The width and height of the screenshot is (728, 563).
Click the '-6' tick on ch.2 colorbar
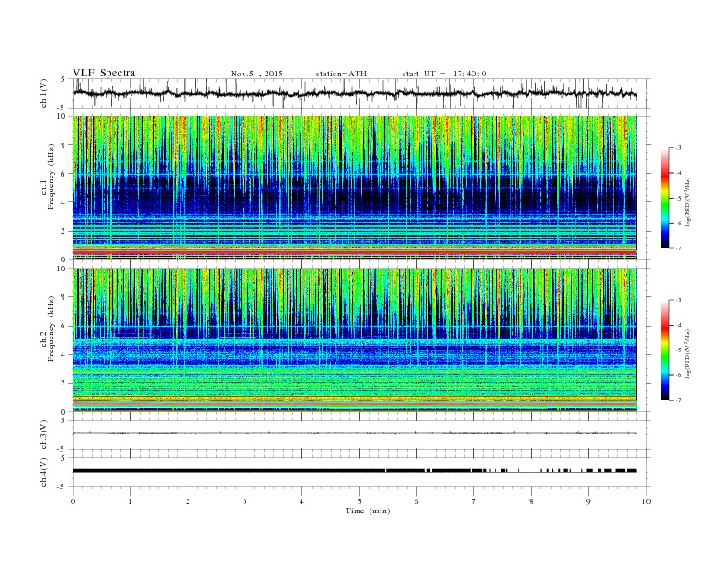click(x=677, y=375)
